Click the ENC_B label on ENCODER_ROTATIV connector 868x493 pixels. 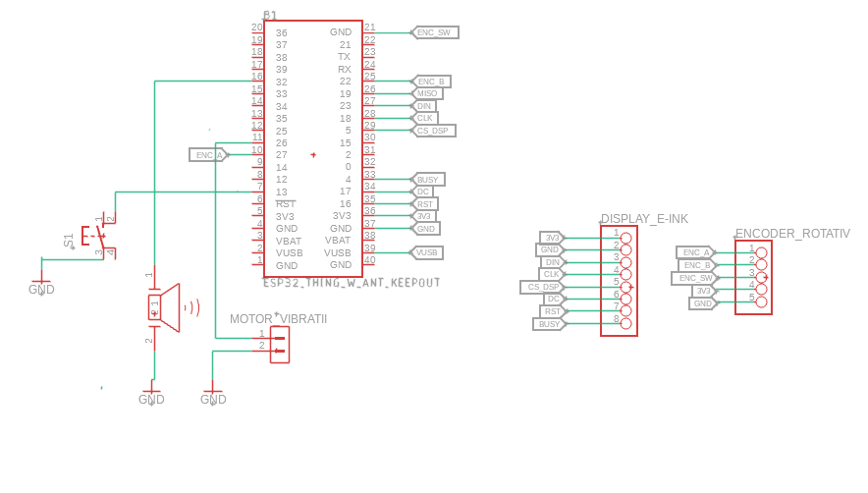coord(697,265)
